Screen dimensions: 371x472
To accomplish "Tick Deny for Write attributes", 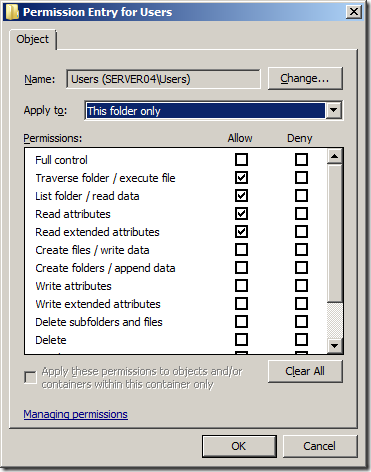I will click(301, 286).
